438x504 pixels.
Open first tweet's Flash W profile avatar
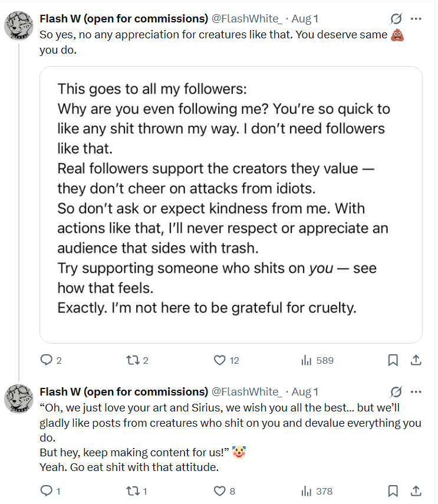tap(19, 26)
